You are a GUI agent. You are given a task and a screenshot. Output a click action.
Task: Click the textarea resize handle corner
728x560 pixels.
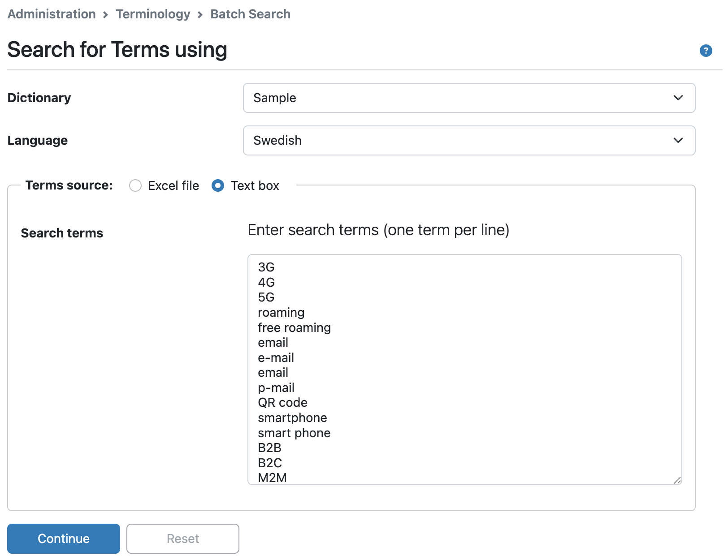[x=677, y=480]
